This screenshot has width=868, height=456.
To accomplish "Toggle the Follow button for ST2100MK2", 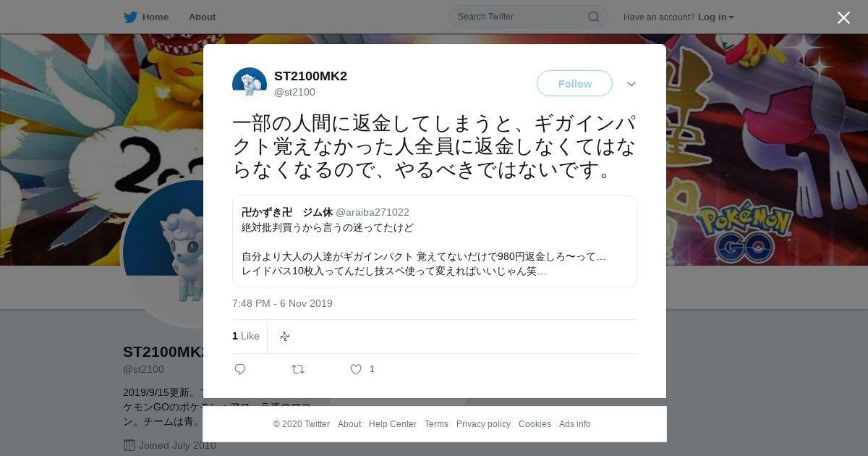I will [574, 83].
